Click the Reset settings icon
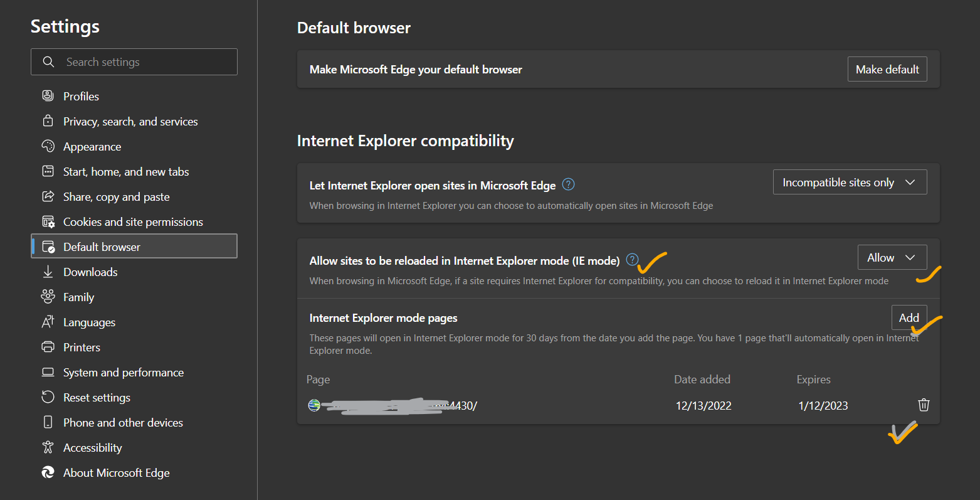This screenshot has width=980, height=500. click(48, 397)
